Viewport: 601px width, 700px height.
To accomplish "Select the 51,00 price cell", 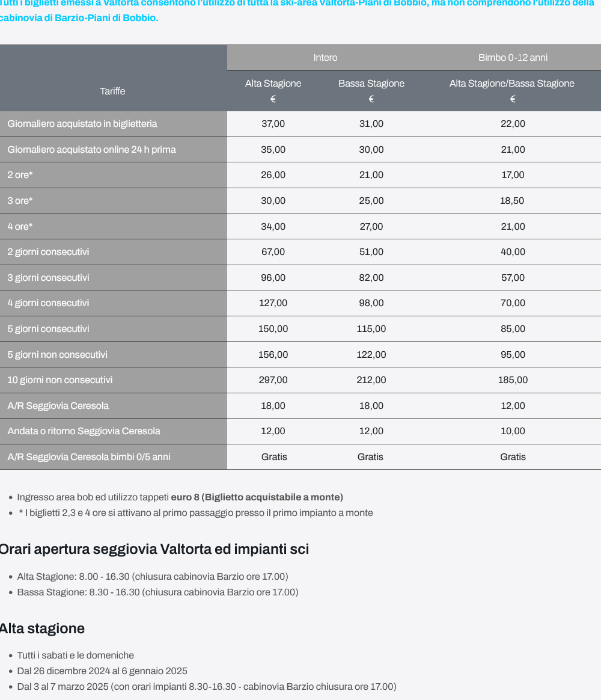I will [x=371, y=252].
